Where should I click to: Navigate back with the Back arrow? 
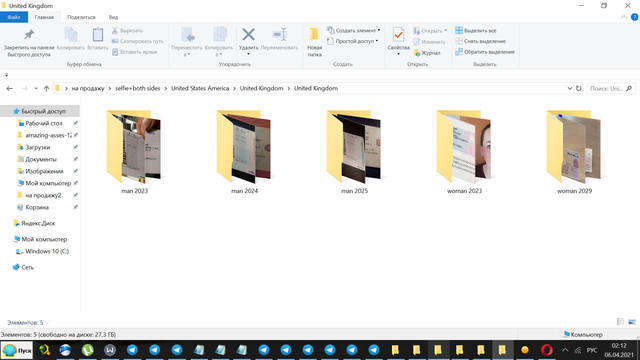[10, 88]
